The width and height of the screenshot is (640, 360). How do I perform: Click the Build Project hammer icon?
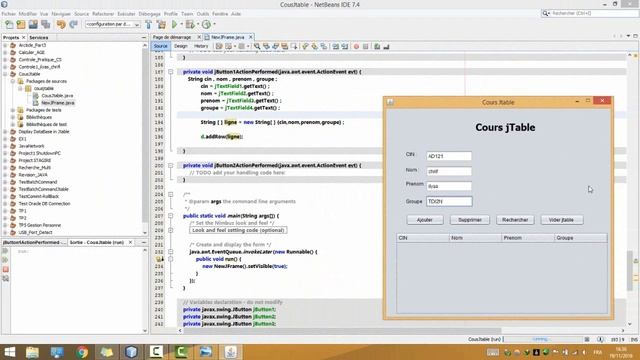tap(149, 24)
